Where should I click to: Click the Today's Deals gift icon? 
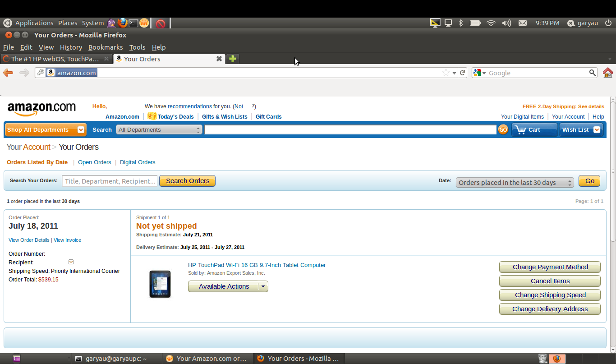click(x=152, y=116)
